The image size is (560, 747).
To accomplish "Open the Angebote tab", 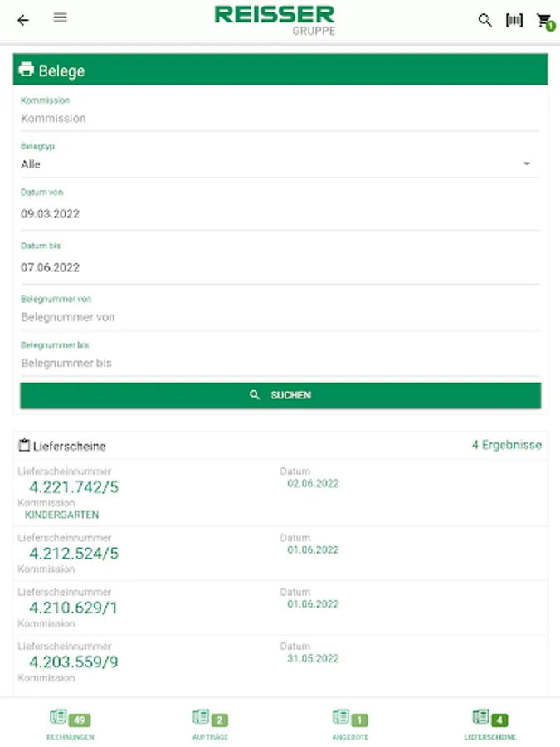I will (350, 725).
